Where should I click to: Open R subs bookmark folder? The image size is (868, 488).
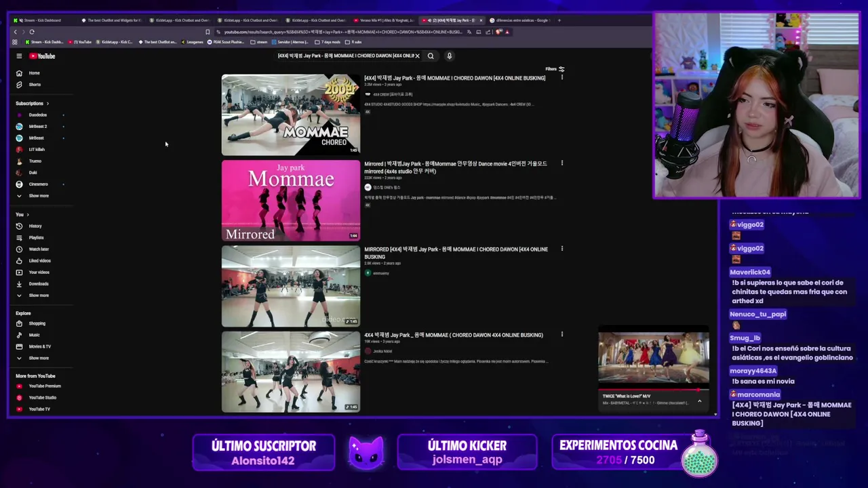point(353,42)
